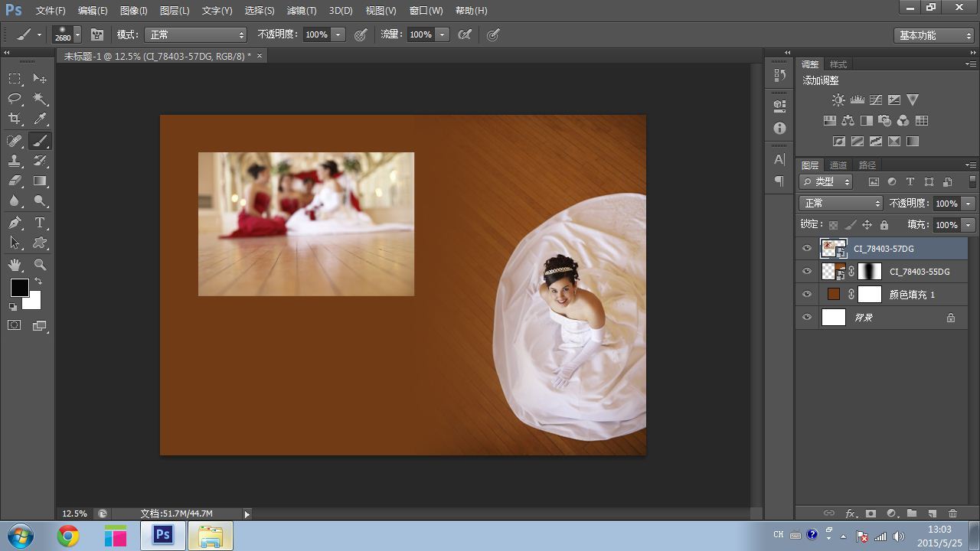This screenshot has height=551, width=980.
Task: Open the layer 填充 dropdown arrow
Action: click(x=969, y=225)
